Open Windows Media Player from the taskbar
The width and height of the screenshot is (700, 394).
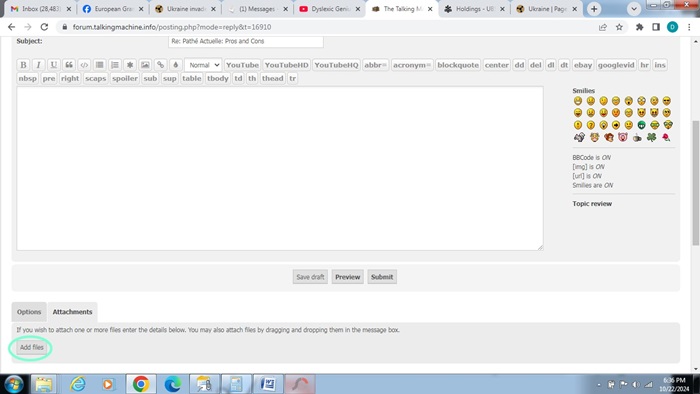(108, 384)
